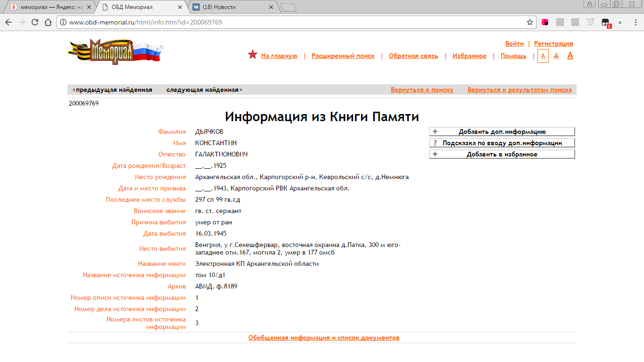Click the house tag extension icon
644x362 pixels.
[x=620, y=22]
